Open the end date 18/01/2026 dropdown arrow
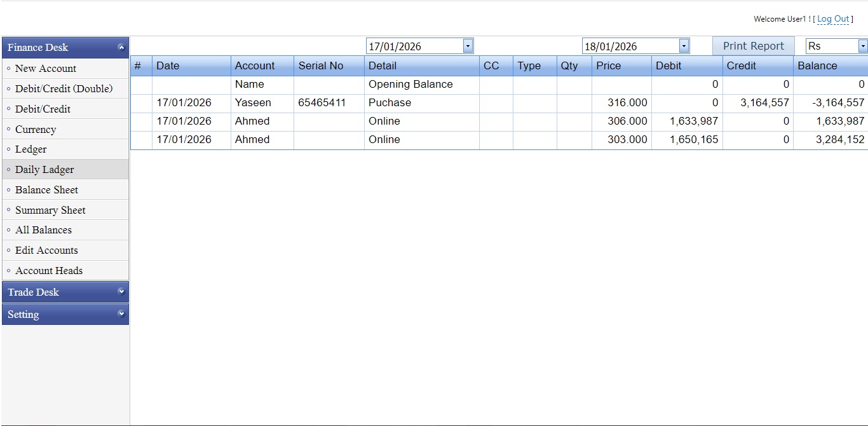This screenshot has height=426, width=868. click(684, 46)
